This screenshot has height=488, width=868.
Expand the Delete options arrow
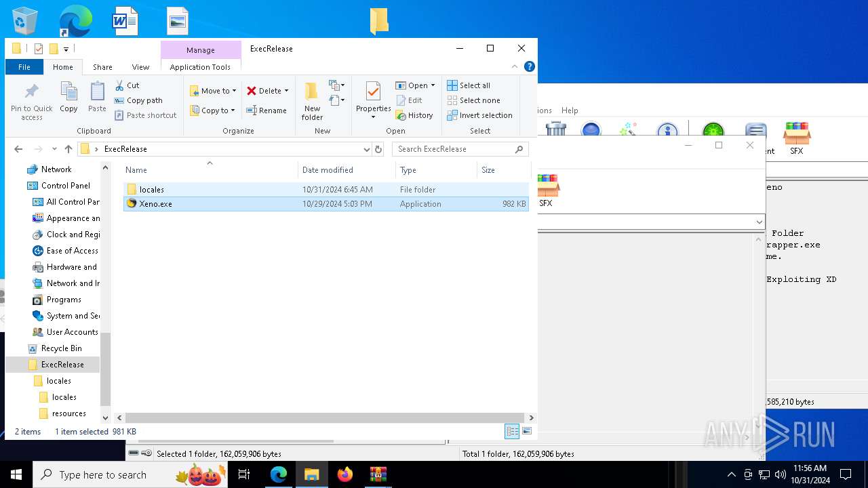[x=286, y=91]
